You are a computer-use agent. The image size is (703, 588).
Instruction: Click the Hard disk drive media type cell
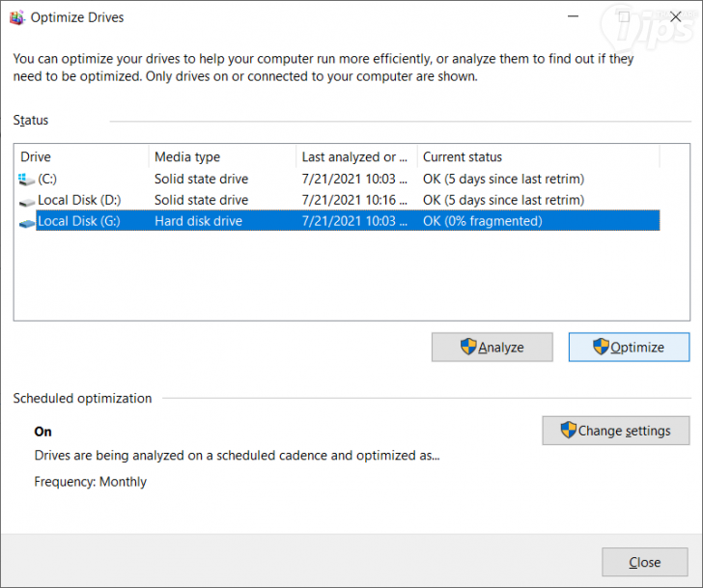pyautogui.click(x=198, y=221)
